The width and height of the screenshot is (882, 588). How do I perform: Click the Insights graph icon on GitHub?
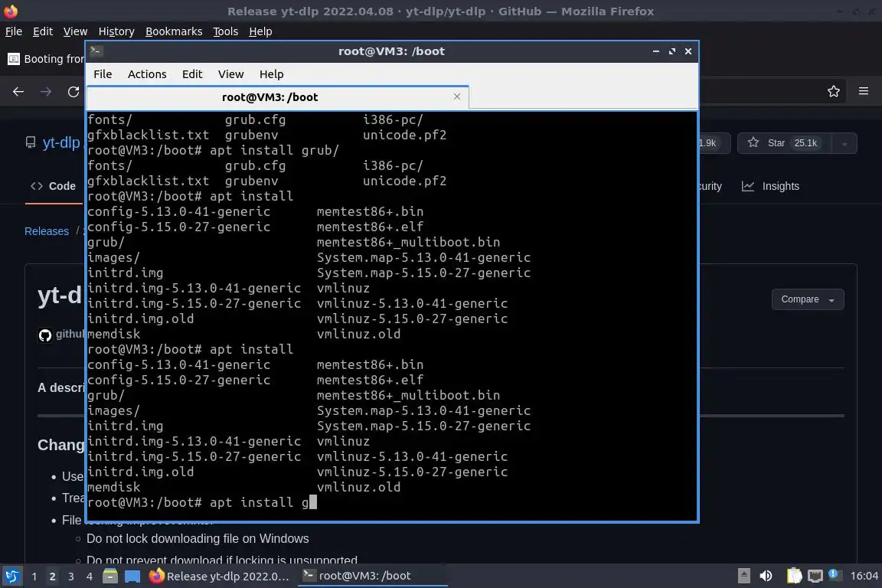747,186
